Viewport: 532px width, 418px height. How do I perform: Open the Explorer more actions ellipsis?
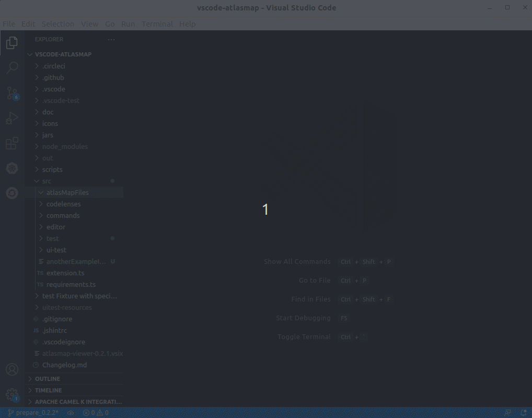coord(111,39)
